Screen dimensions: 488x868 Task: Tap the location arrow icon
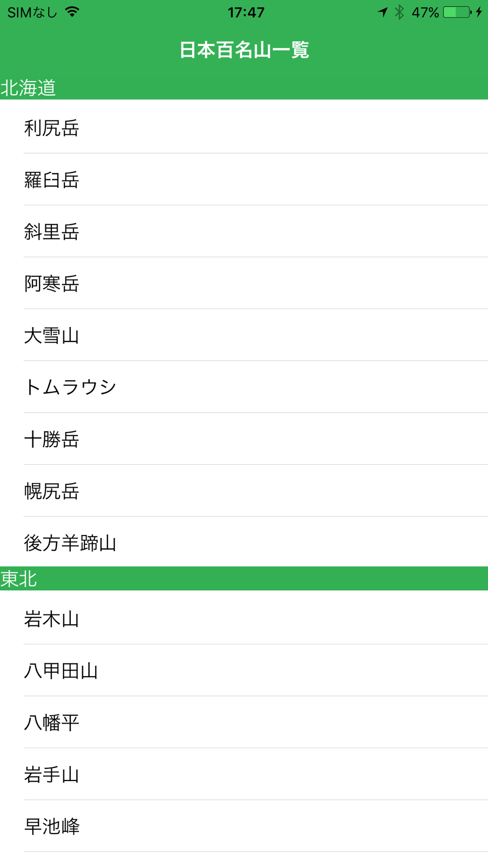(x=383, y=12)
